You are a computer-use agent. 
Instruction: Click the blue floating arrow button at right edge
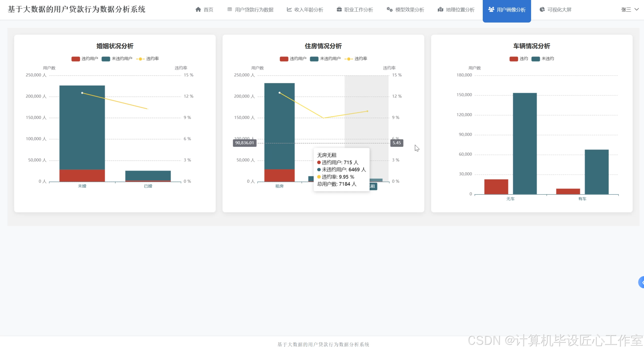click(x=641, y=282)
